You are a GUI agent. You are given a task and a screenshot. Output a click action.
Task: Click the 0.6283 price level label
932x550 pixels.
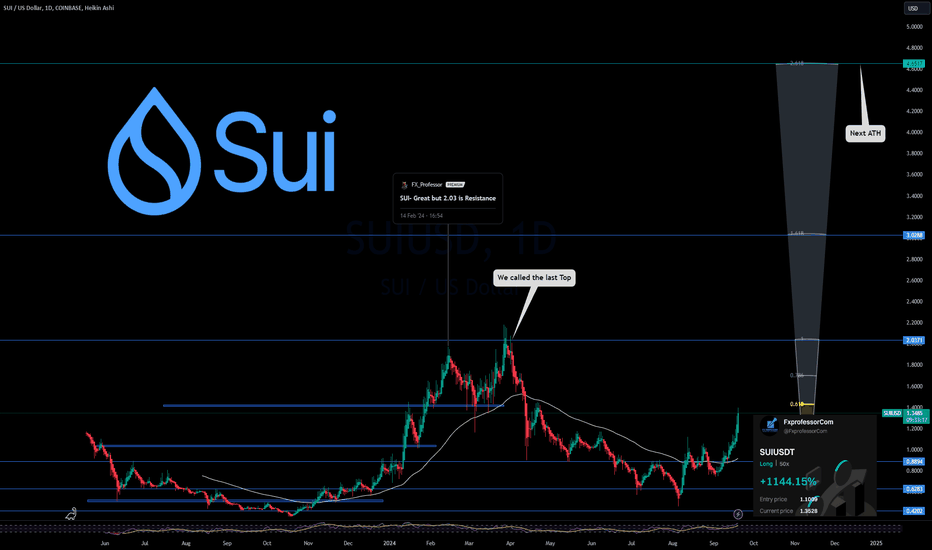point(913,489)
